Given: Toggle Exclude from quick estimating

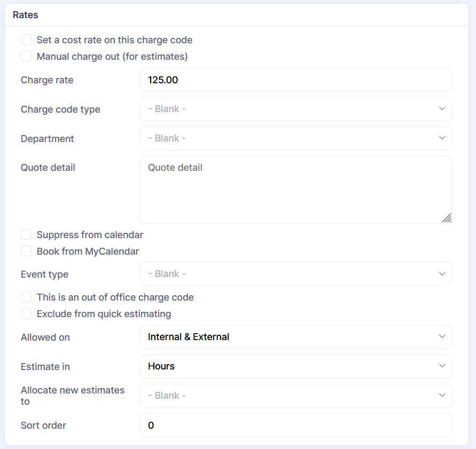Looking at the screenshot, I should (x=26, y=314).
